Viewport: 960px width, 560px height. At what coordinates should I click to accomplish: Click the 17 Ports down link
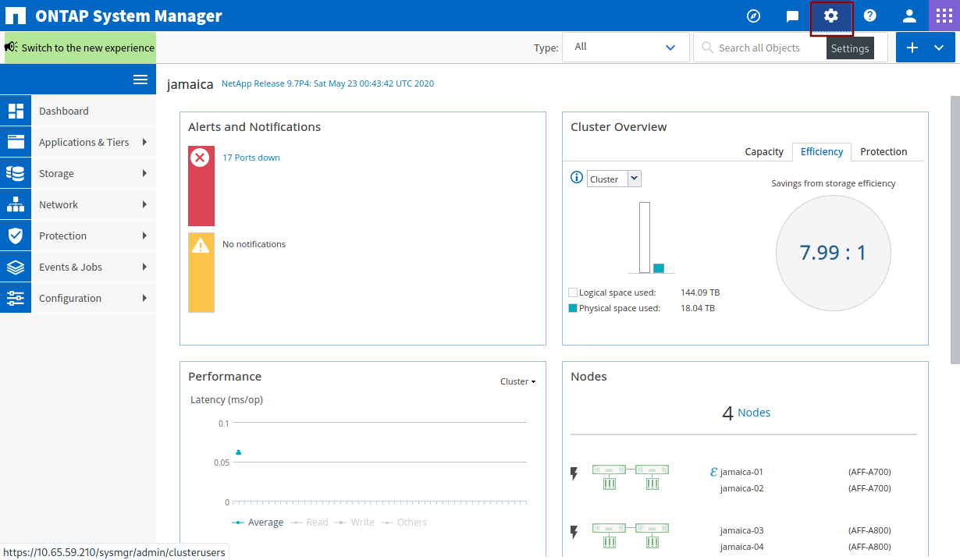coord(251,158)
